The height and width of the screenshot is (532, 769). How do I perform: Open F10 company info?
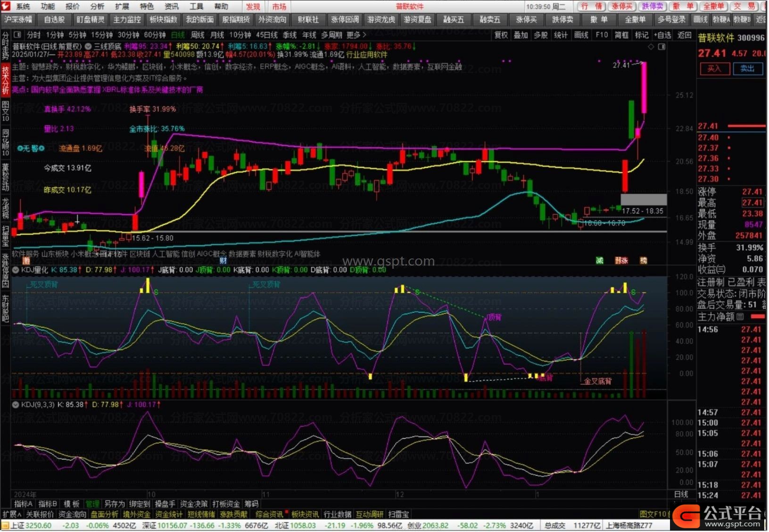tap(602, 35)
